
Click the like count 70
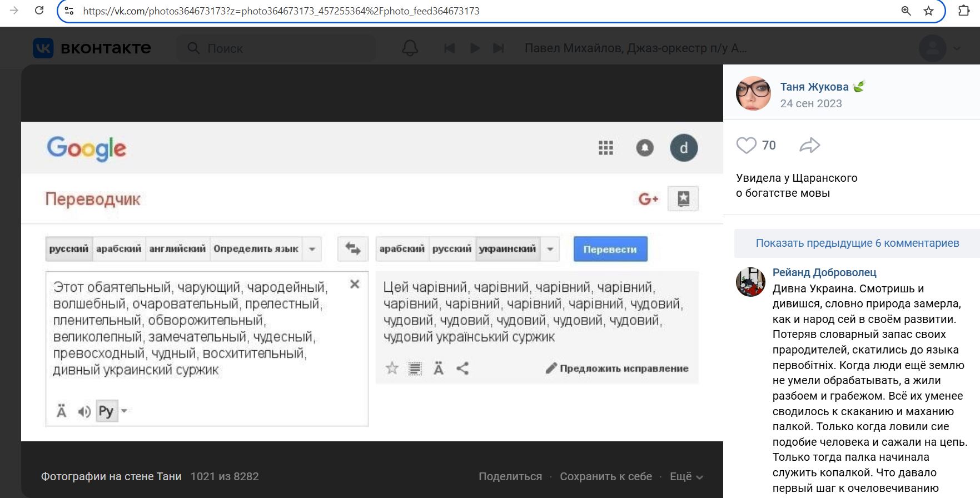pos(769,145)
